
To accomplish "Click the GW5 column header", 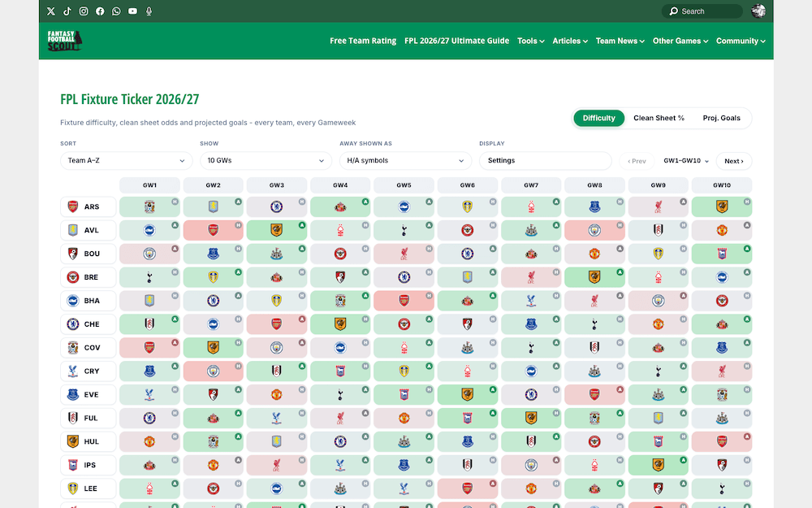I will pyautogui.click(x=404, y=185).
